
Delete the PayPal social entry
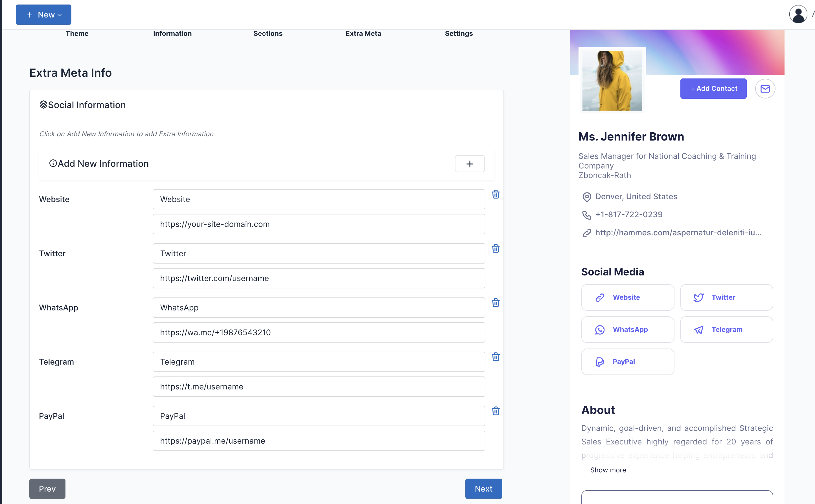point(496,411)
